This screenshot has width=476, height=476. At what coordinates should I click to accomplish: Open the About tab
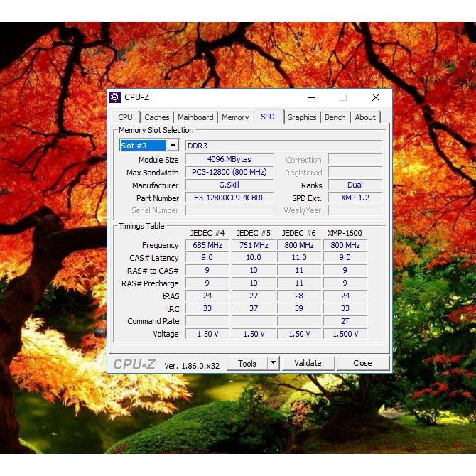(365, 117)
